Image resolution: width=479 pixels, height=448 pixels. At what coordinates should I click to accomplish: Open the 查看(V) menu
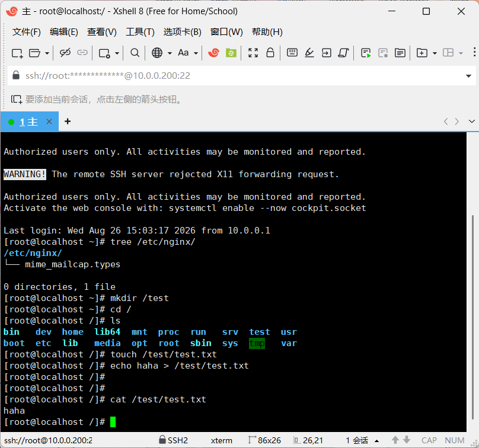[102, 32]
